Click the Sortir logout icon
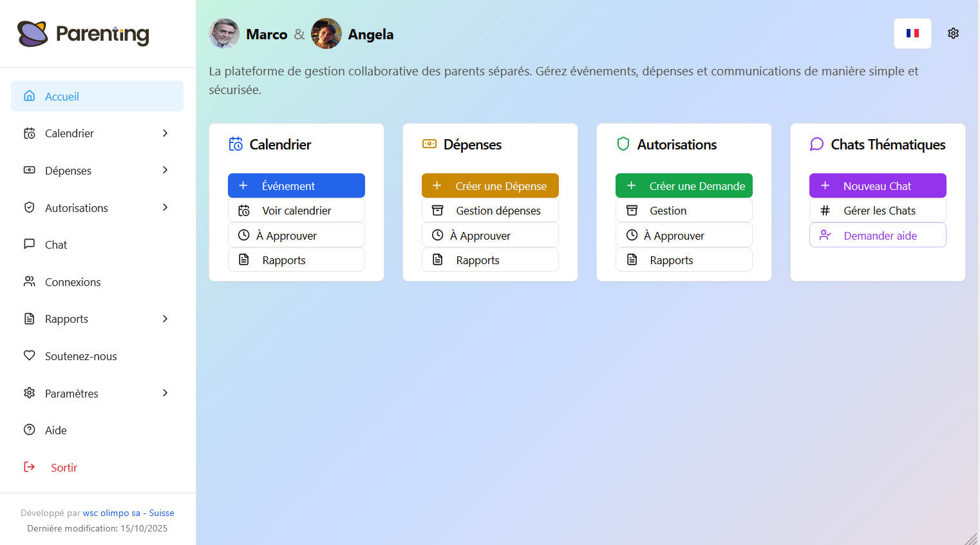The width and height of the screenshot is (980, 545). click(30, 467)
